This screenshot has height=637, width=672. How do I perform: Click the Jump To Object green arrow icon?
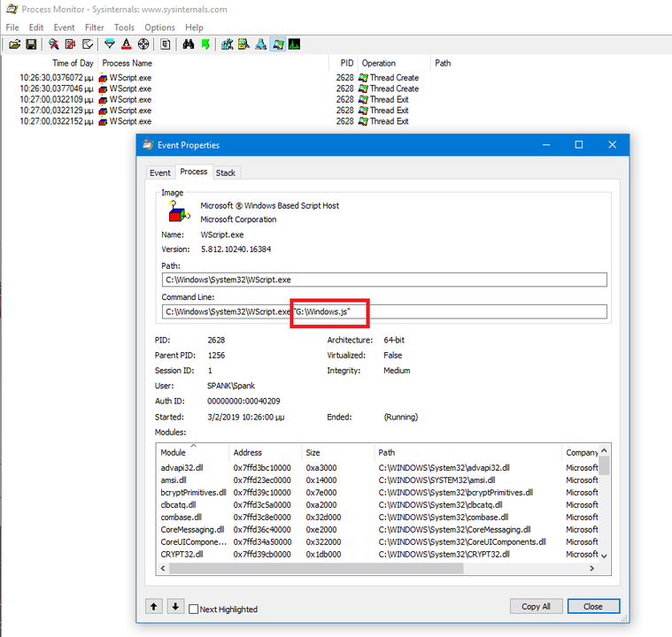[x=205, y=44]
